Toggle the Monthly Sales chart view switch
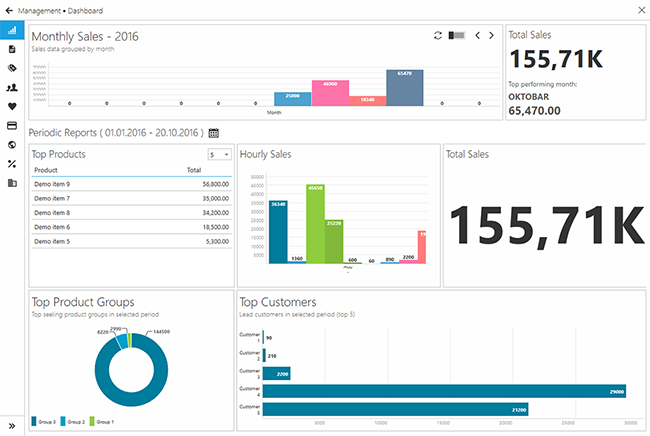650x436 pixels. pos(457,35)
